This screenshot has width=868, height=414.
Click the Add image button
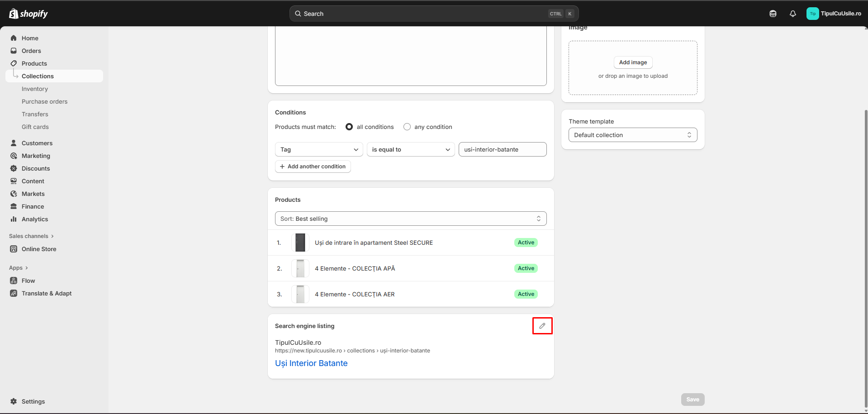click(632, 62)
